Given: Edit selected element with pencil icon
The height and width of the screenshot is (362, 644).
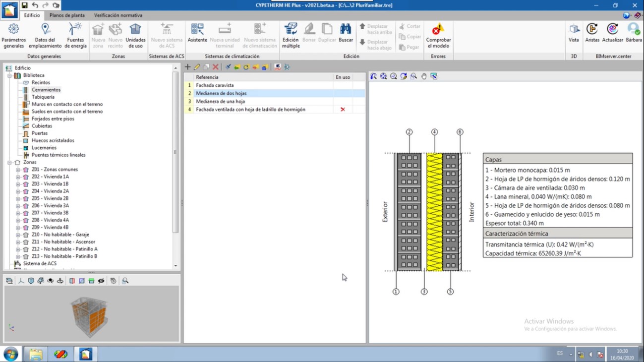Looking at the screenshot, I should [197, 67].
